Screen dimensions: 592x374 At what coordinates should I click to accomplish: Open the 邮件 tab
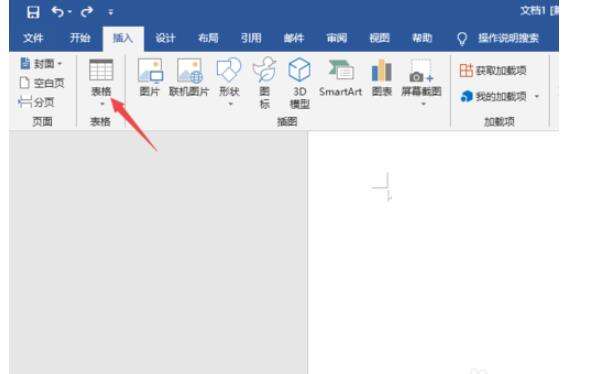click(x=294, y=38)
